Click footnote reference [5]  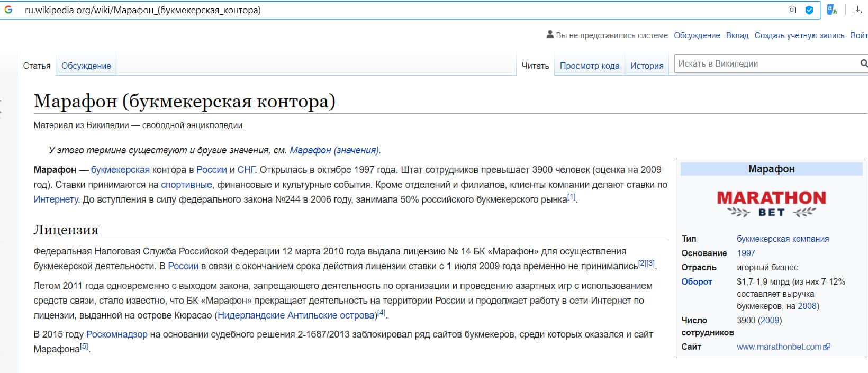tap(84, 347)
